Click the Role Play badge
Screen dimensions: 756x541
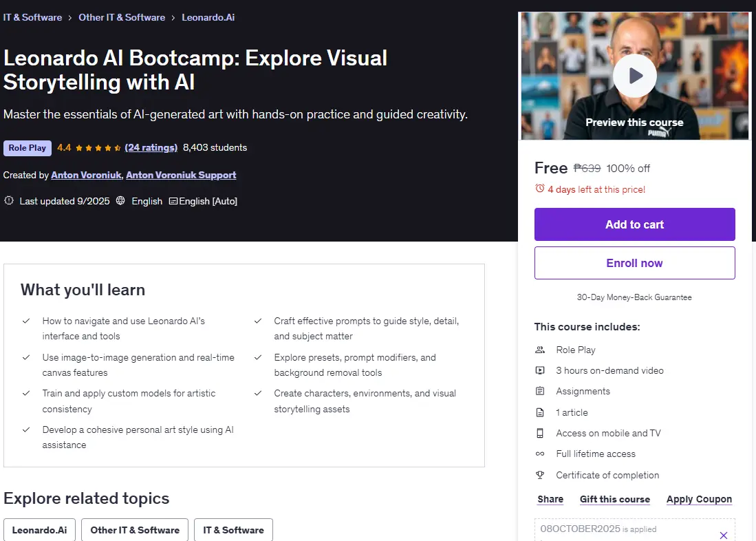(28, 148)
